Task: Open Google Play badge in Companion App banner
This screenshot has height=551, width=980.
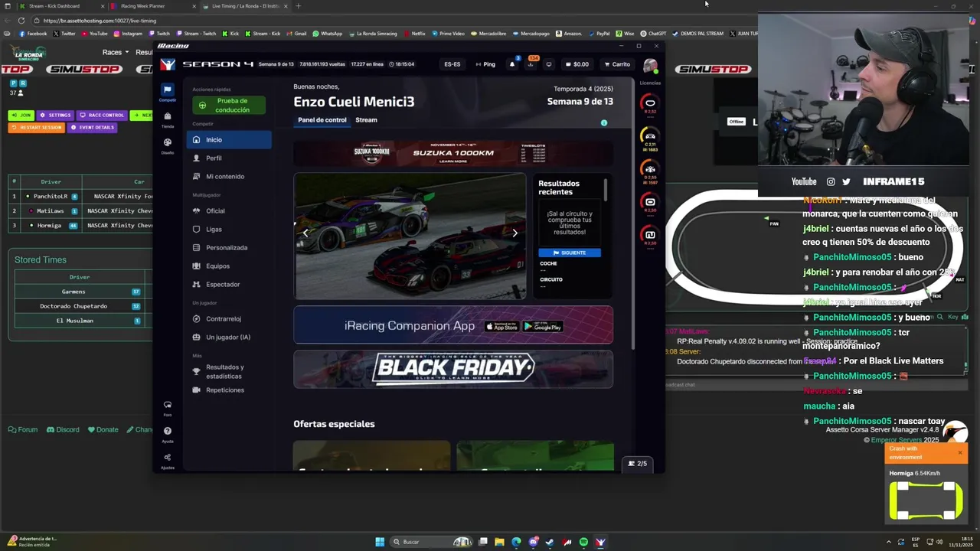Action: pos(543,327)
